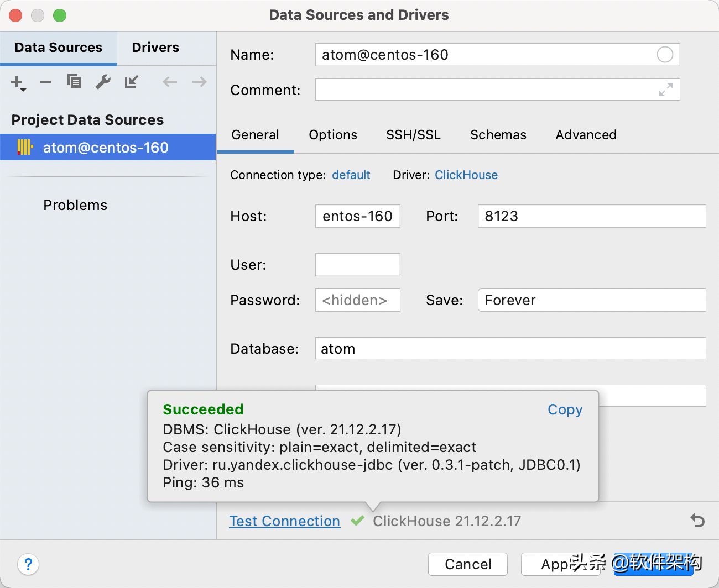This screenshot has height=588, width=719.
Task: Open the General tab
Action: pos(255,135)
